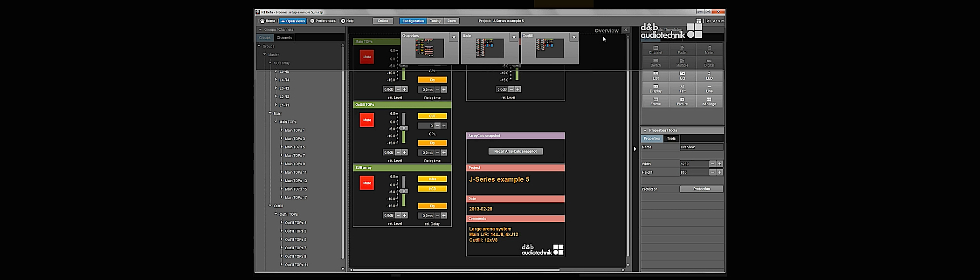Close the Main thumbnail view
Image resolution: width=980 pixels, height=280 pixels.
tap(514, 37)
